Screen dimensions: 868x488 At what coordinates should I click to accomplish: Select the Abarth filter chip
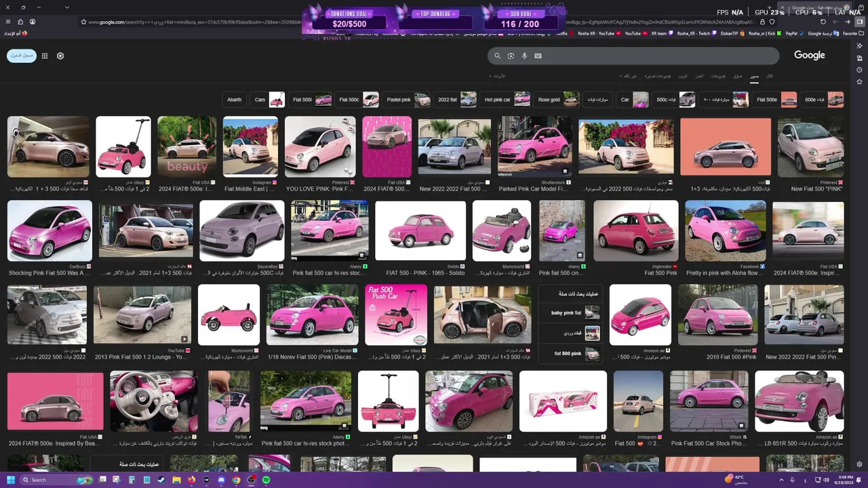click(234, 100)
